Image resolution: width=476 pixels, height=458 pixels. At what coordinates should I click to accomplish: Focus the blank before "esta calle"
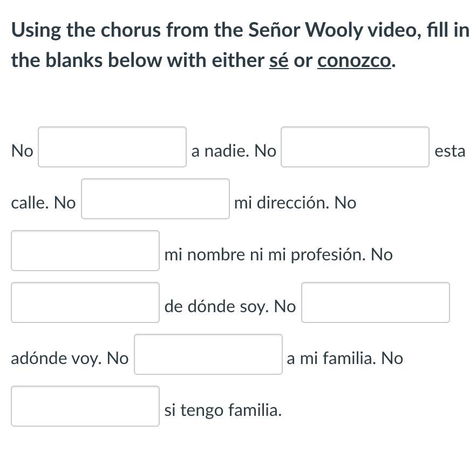point(355,147)
